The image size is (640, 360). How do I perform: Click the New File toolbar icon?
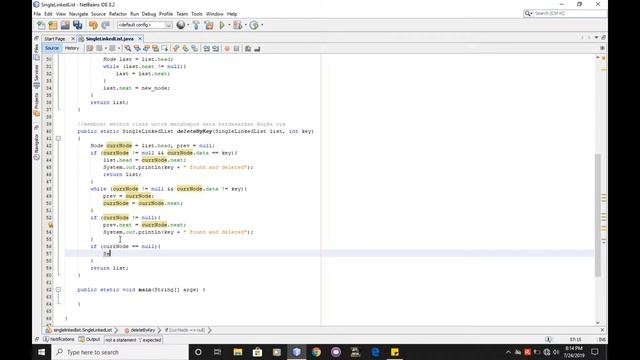click(x=41, y=25)
